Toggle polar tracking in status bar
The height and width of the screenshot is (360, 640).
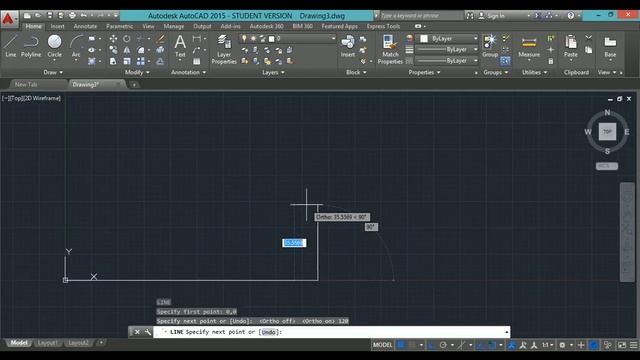[443, 345]
